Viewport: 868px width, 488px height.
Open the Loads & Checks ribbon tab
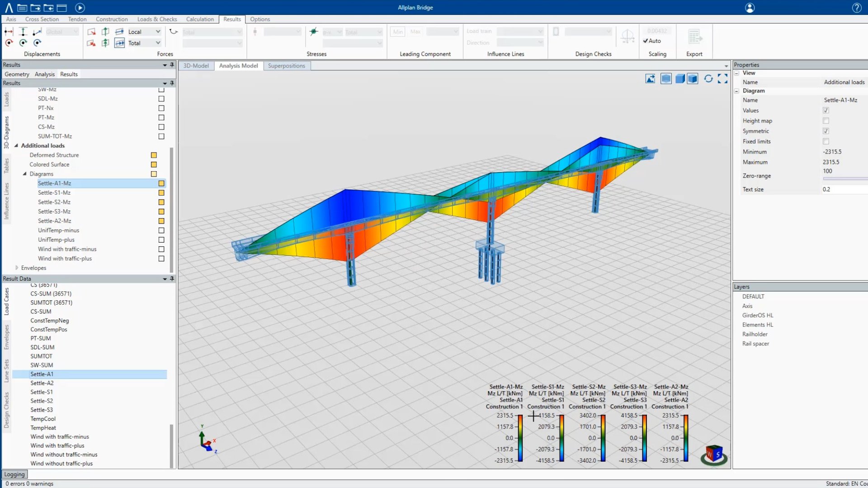tap(157, 19)
